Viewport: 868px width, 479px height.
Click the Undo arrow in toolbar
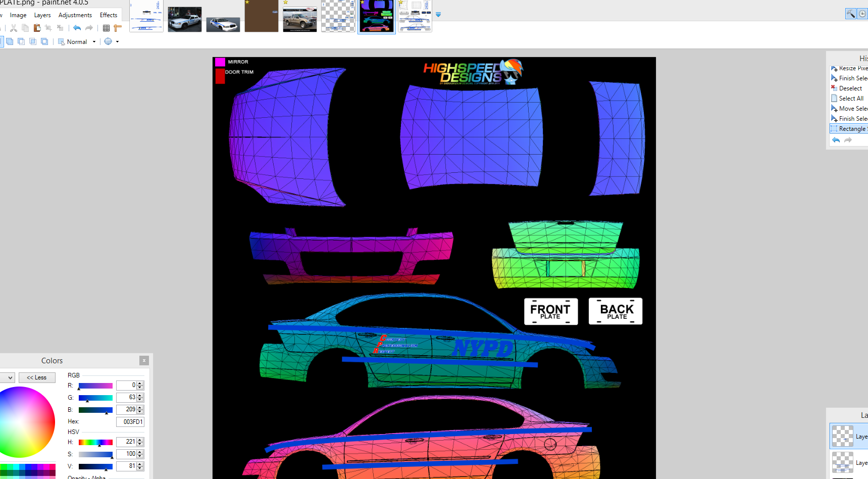77,28
